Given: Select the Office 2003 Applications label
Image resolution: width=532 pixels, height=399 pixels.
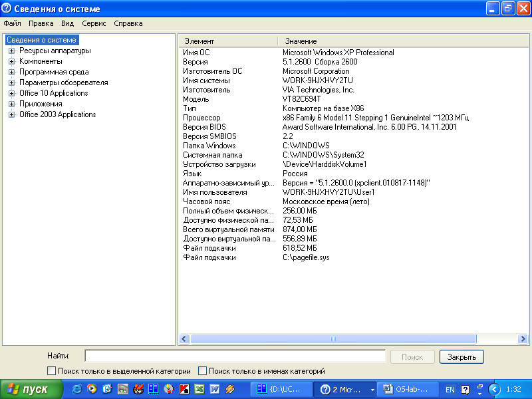Looking at the screenshot, I should [58, 114].
